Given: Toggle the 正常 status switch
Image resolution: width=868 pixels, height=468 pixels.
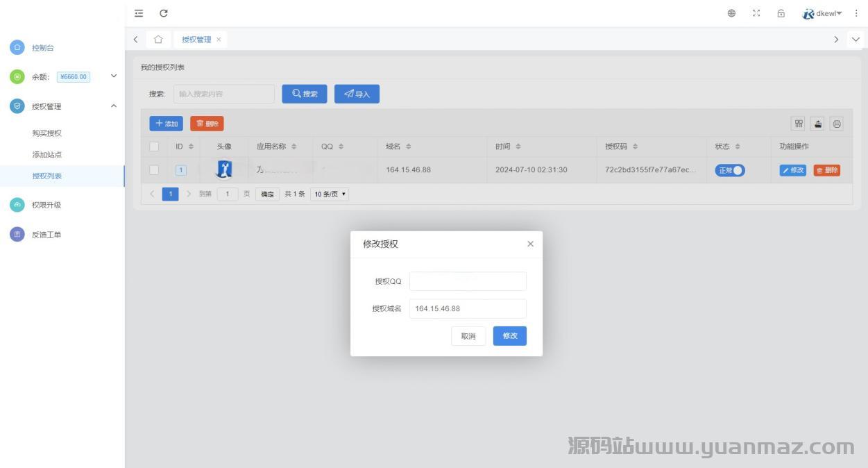Looking at the screenshot, I should [x=730, y=170].
